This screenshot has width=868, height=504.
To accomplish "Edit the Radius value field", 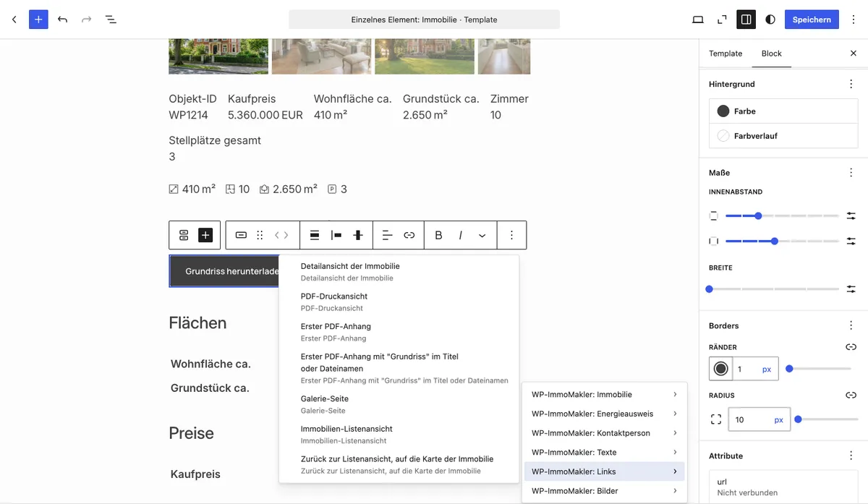I will [750, 419].
